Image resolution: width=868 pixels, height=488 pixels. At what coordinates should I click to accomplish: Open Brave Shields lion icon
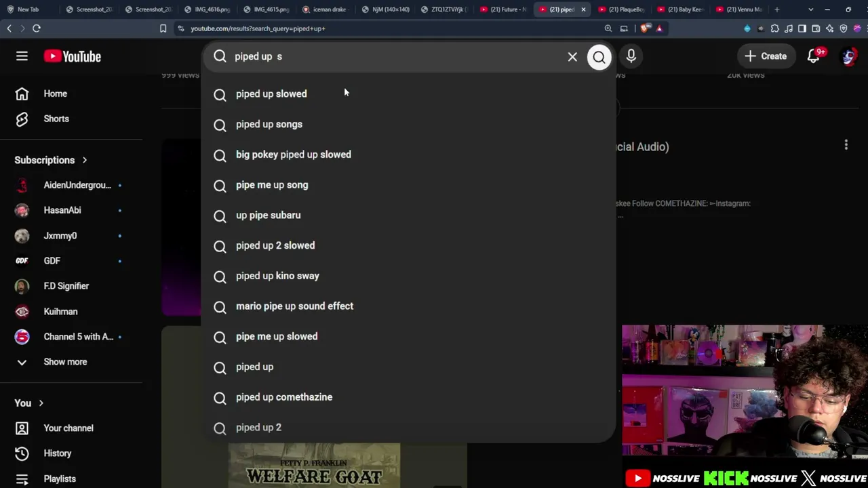(646, 28)
